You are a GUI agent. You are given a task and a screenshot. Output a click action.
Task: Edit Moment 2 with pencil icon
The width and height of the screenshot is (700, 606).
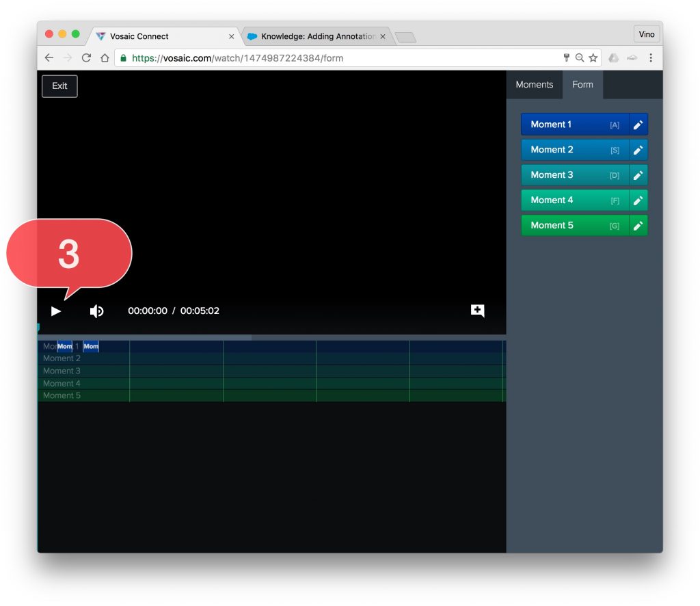[638, 150]
